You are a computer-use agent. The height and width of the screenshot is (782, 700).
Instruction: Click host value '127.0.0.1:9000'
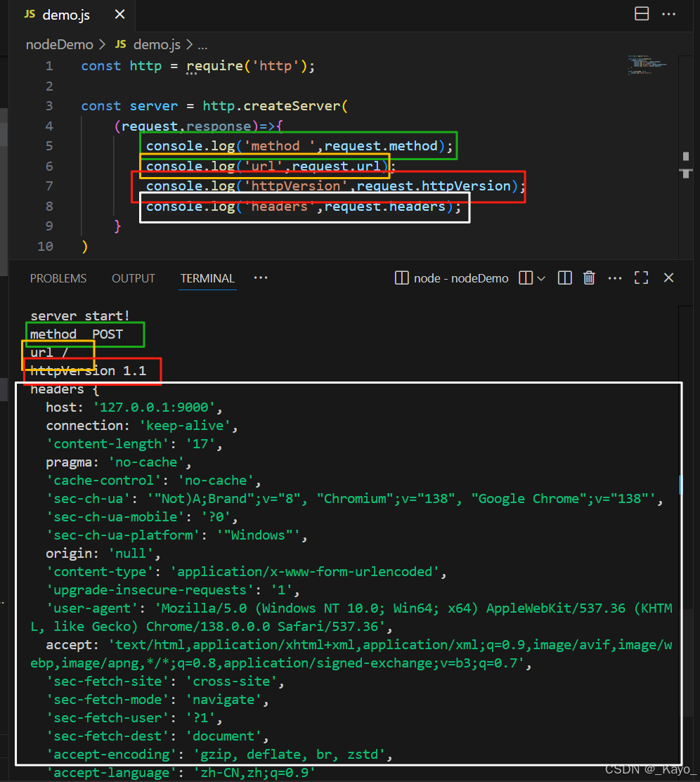(154, 407)
